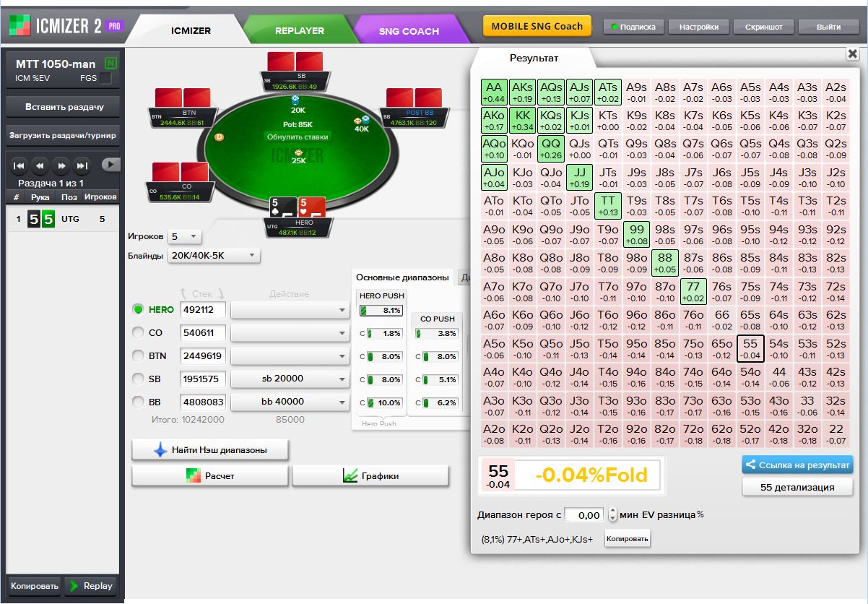The width and height of the screenshot is (868, 604).
Task: Click the heatmap icon on the Расчет button
Action: tap(193, 476)
